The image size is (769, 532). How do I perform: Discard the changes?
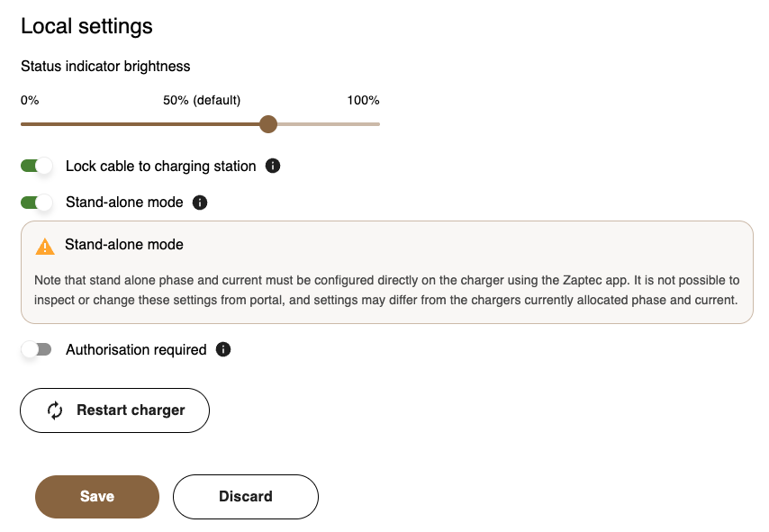(246, 497)
